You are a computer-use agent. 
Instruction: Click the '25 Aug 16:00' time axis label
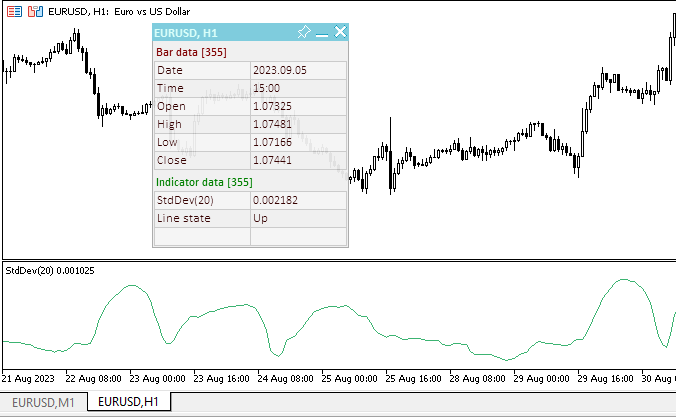(x=413, y=379)
